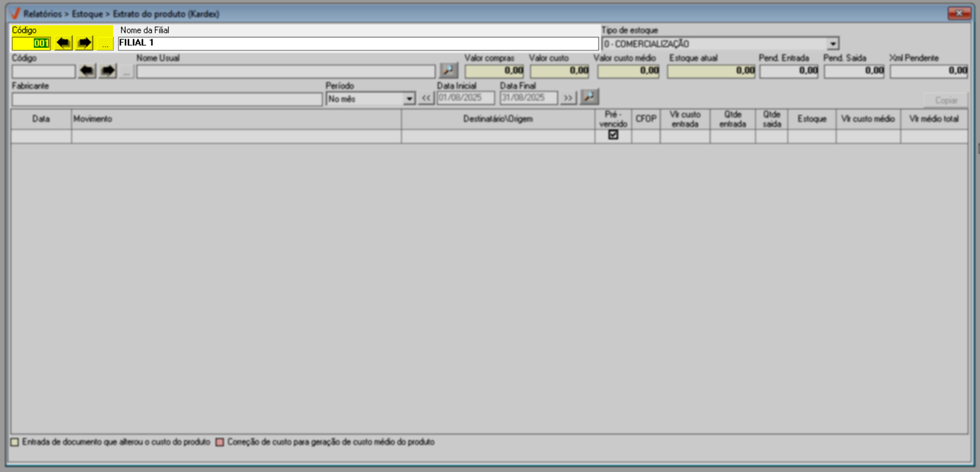Toggle the Pré-vencido checkbox in the grid

click(x=613, y=135)
